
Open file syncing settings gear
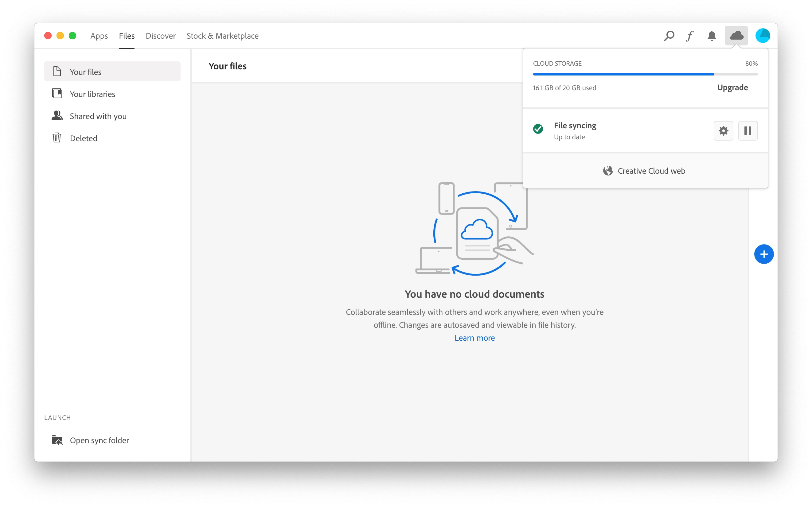click(x=723, y=130)
